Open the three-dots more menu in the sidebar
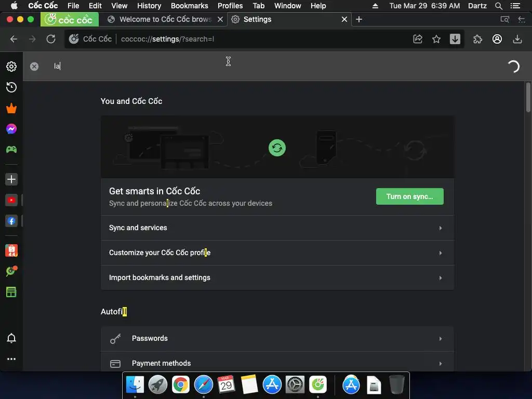The height and width of the screenshot is (399, 532). pos(11,359)
